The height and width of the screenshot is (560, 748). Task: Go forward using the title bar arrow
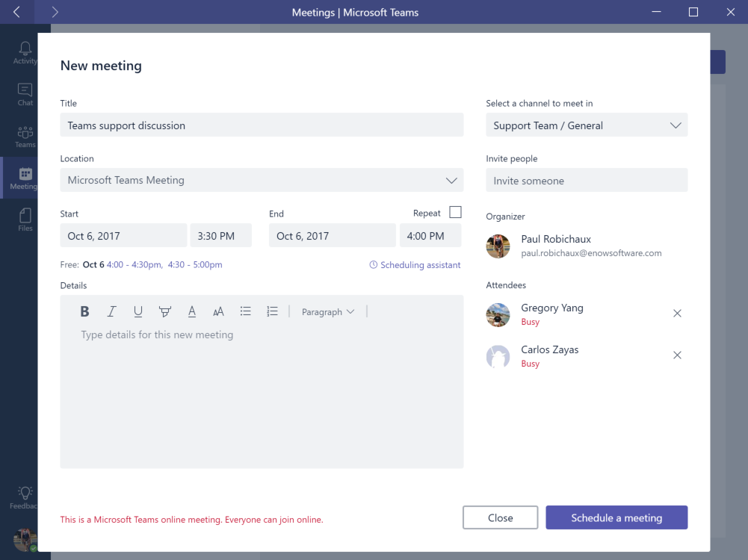coord(55,12)
